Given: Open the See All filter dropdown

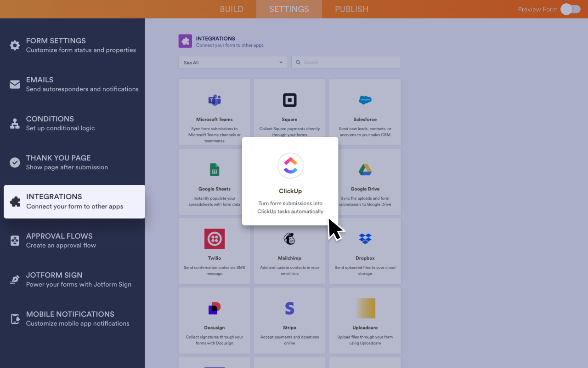Looking at the screenshot, I should (233, 62).
